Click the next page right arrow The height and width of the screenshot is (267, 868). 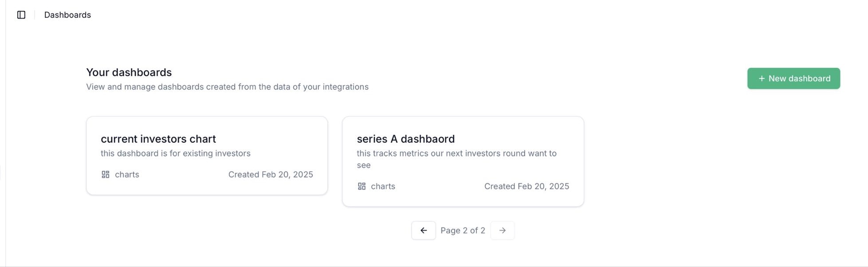503,230
